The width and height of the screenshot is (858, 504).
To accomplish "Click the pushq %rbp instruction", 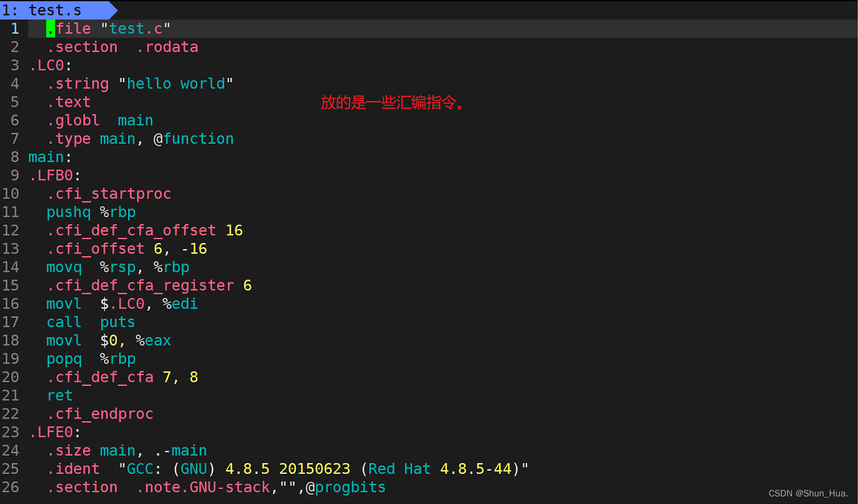I will pyautogui.click(x=91, y=212).
